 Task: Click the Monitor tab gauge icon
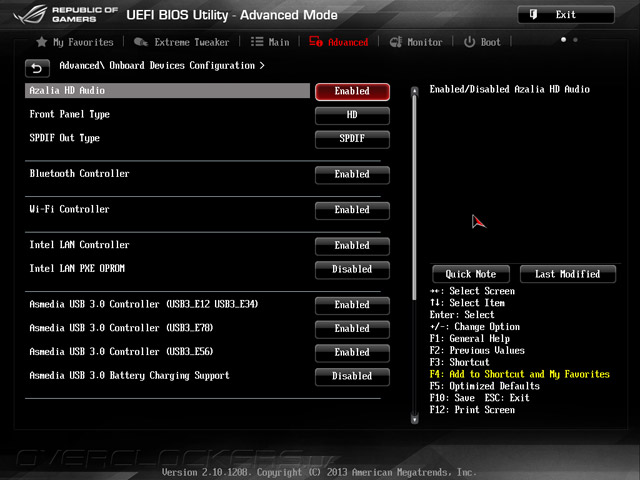coord(396,42)
